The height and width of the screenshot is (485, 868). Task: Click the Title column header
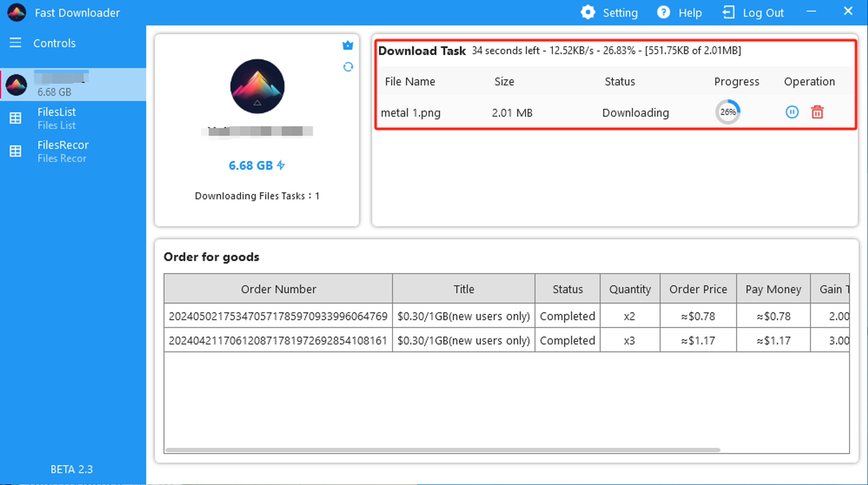pos(464,289)
